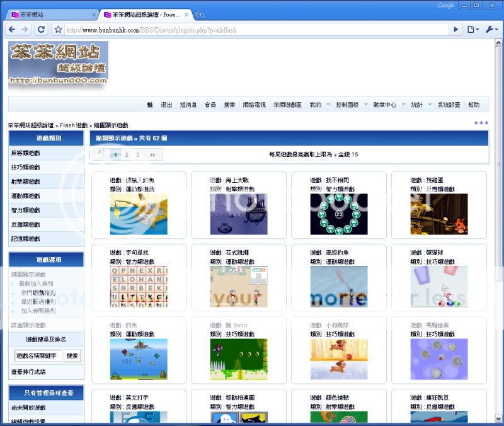
Task: Focus the browser address bar
Action: pos(256,30)
